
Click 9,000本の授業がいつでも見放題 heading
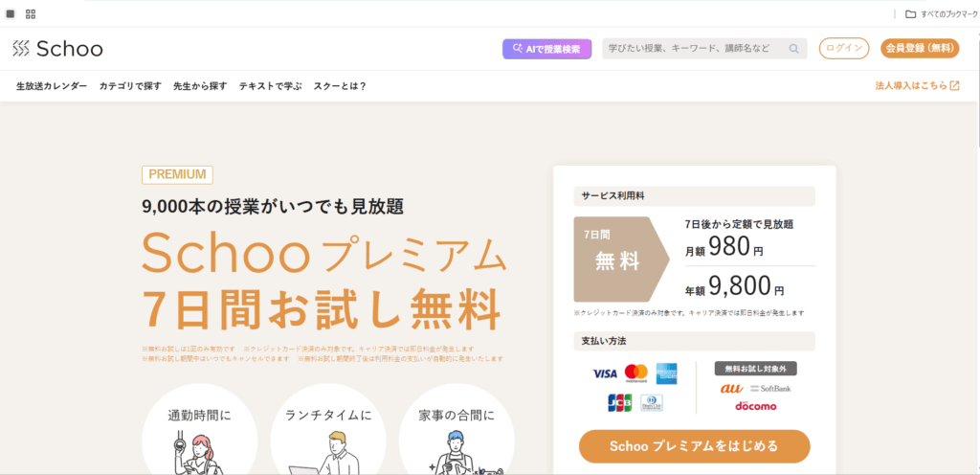point(273,206)
